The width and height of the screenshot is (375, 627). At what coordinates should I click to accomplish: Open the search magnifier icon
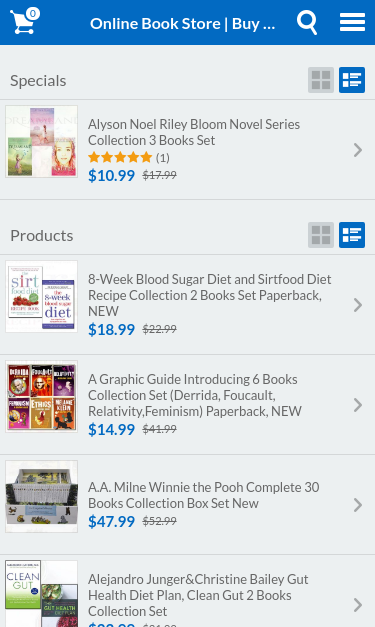click(307, 22)
